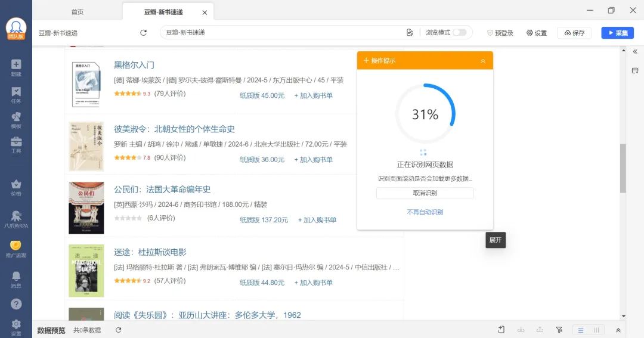Click the (79人评价) rating text
The width and height of the screenshot is (644, 338).
point(170,94)
